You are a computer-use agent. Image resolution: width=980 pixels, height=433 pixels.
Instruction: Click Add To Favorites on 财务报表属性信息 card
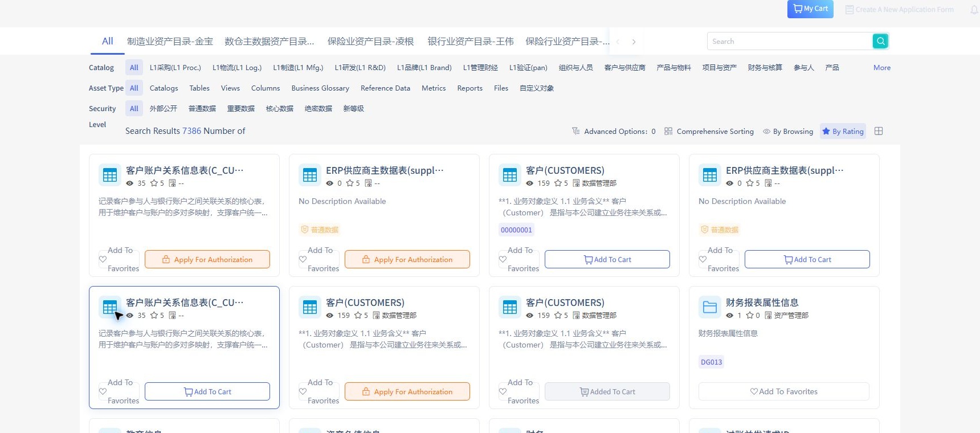coord(784,391)
